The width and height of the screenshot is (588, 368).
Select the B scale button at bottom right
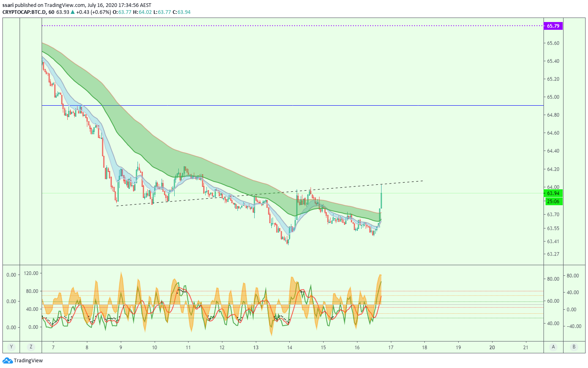pyautogui.click(x=574, y=347)
